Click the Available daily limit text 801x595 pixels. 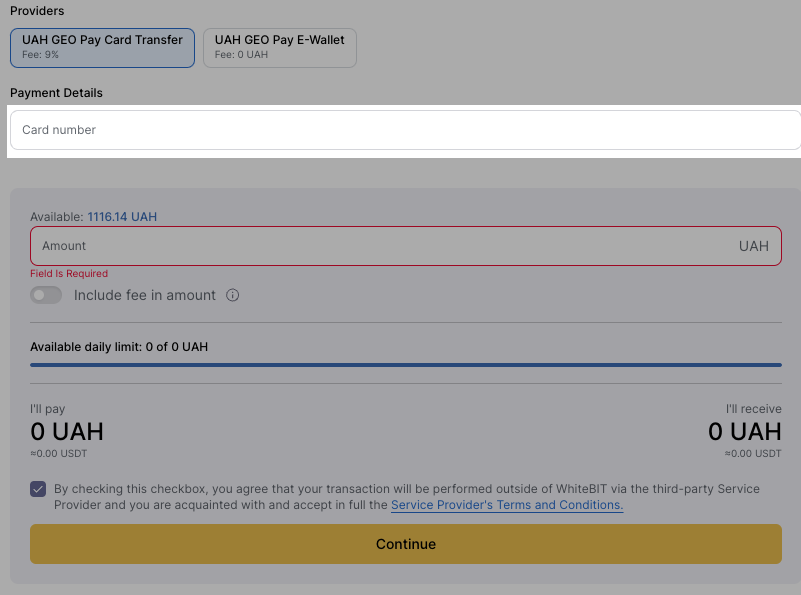tap(119, 347)
